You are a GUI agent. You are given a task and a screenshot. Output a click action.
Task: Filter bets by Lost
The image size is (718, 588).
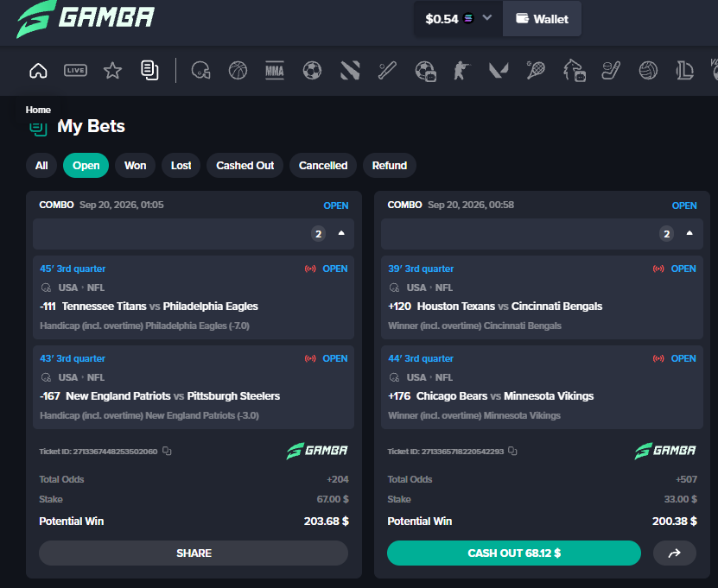pyautogui.click(x=181, y=166)
